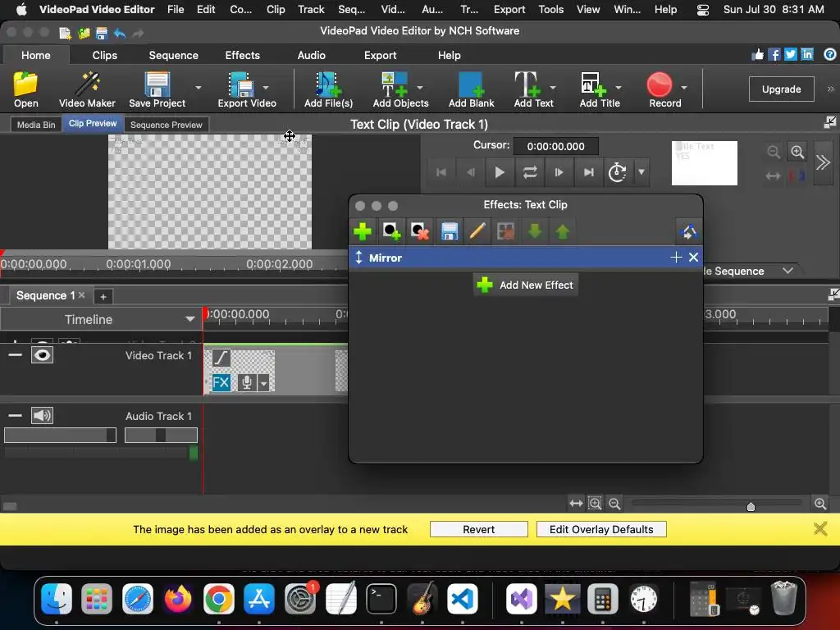Move effect down with green down arrow
840x630 pixels.
coord(534,231)
